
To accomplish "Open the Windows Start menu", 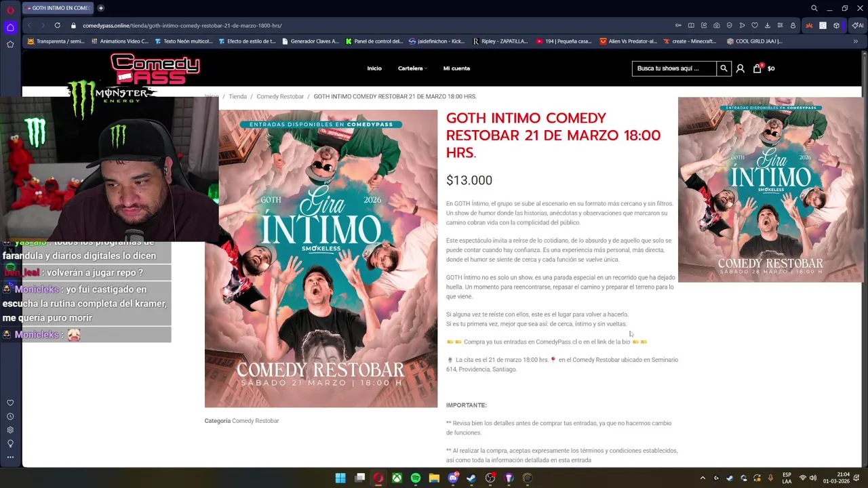I will click(x=340, y=478).
